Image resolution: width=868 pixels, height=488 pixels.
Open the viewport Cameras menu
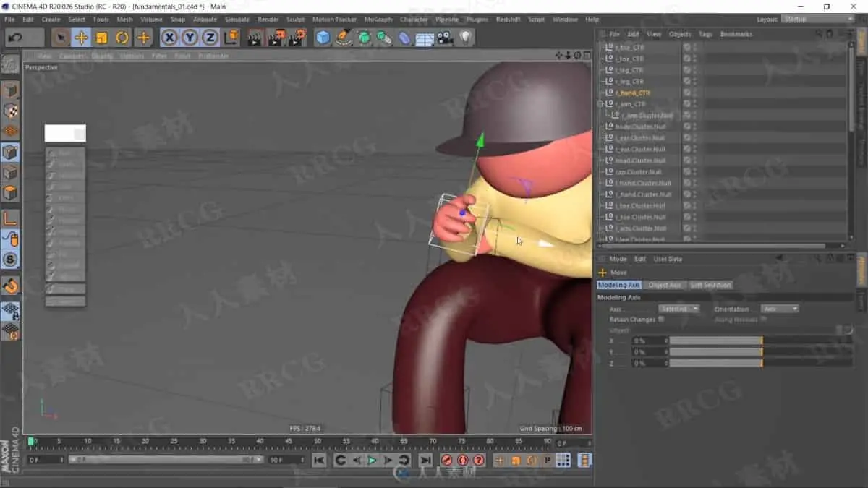72,56
